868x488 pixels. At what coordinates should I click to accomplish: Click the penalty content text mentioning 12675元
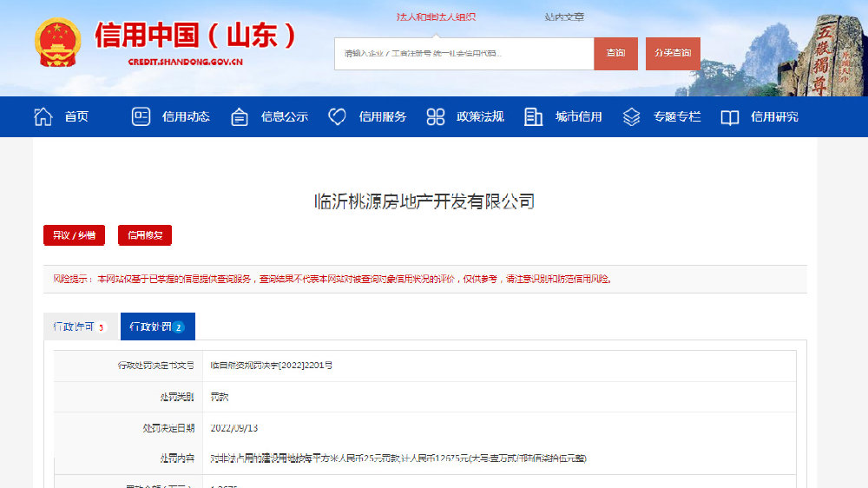click(398, 458)
